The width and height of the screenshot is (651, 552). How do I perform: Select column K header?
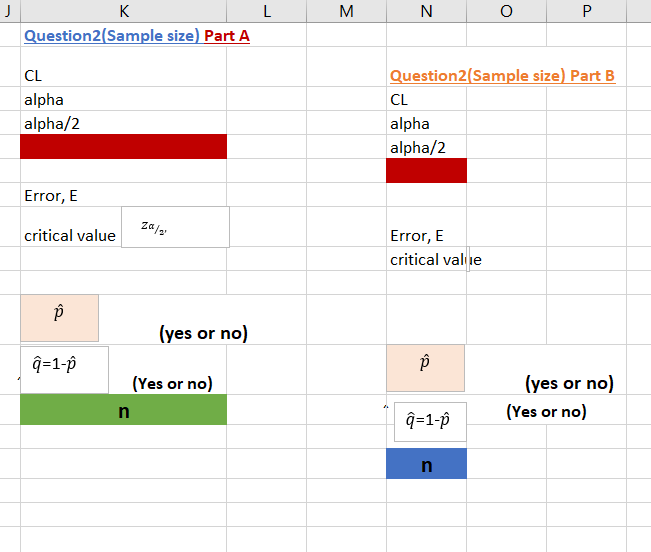124,11
